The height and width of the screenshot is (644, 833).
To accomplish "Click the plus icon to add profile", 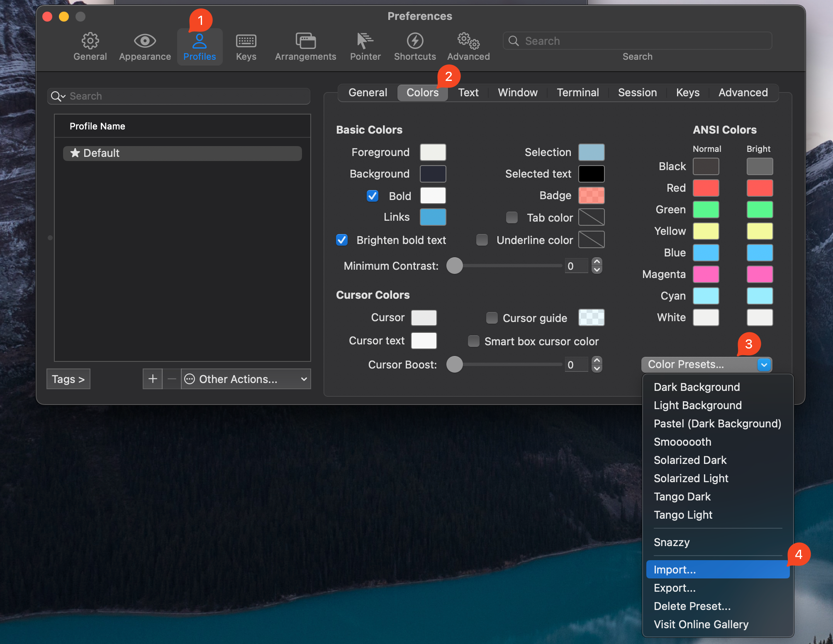I will pos(153,379).
